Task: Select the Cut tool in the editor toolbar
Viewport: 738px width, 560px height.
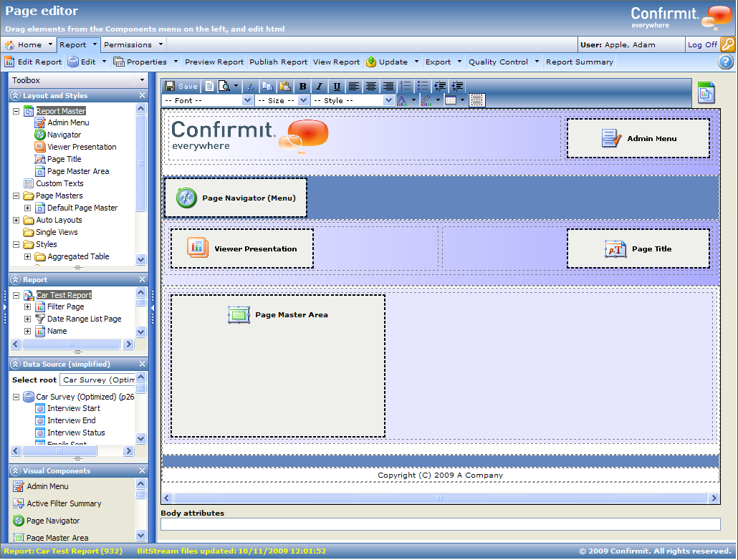Action: (251, 85)
